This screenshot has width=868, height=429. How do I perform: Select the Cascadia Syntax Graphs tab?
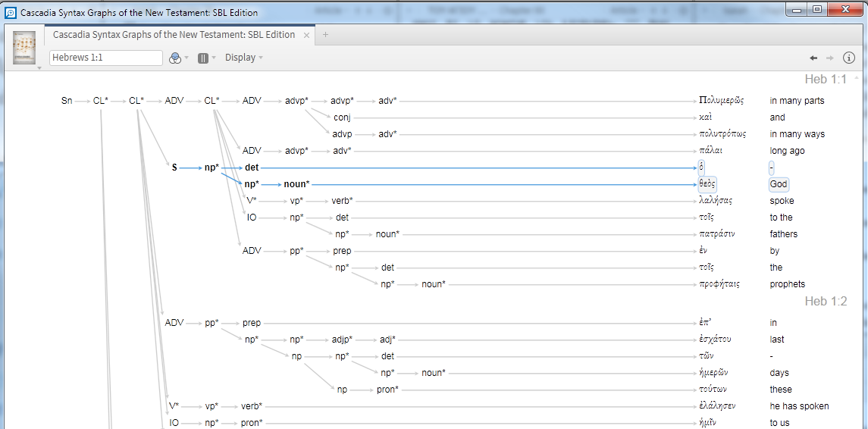(174, 35)
